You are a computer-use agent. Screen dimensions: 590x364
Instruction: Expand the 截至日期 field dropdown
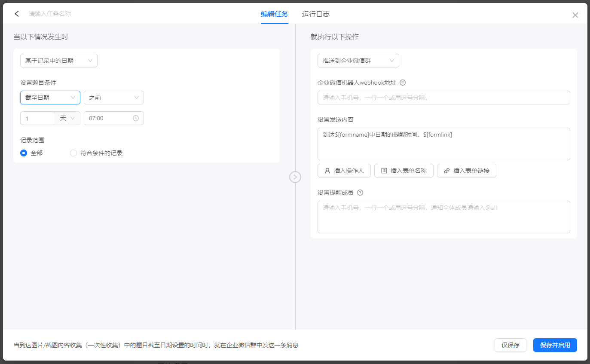click(50, 98)
